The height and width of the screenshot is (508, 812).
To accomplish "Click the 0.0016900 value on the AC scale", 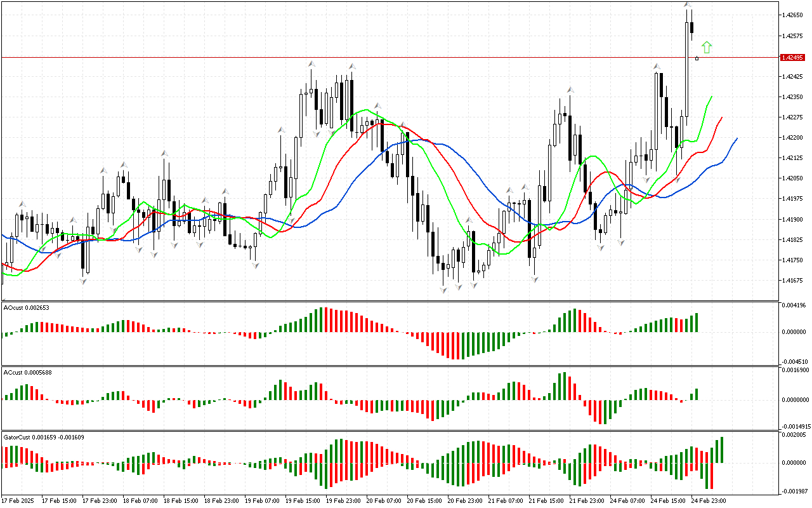I will point(795,370).
